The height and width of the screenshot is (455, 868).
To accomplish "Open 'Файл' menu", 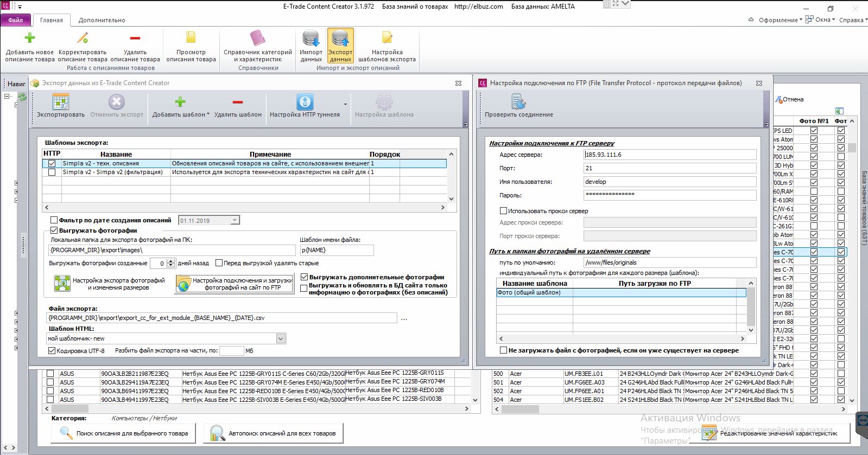I will click(16, 20).
